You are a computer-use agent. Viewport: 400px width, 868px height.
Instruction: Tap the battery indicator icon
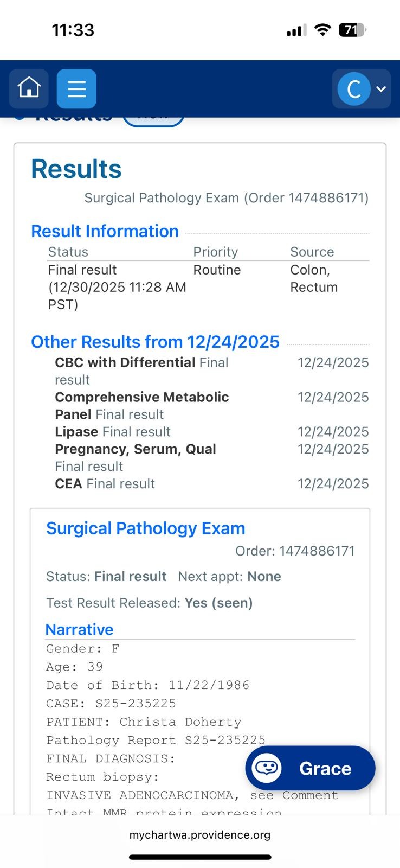(352, 30)
